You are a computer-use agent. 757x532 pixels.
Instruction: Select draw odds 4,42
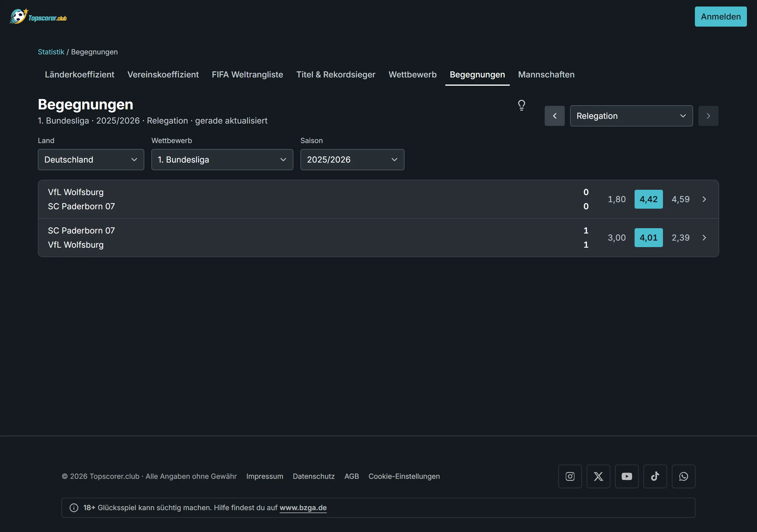(x=648, y=199)
